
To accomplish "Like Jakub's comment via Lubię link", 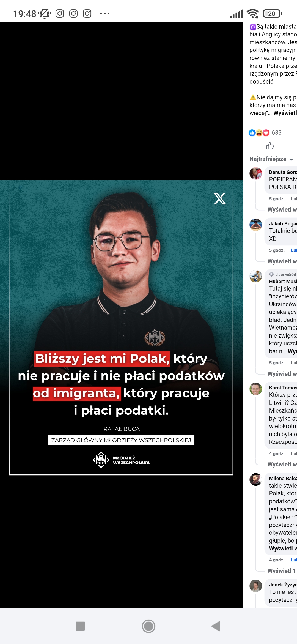I will point(294,250).
